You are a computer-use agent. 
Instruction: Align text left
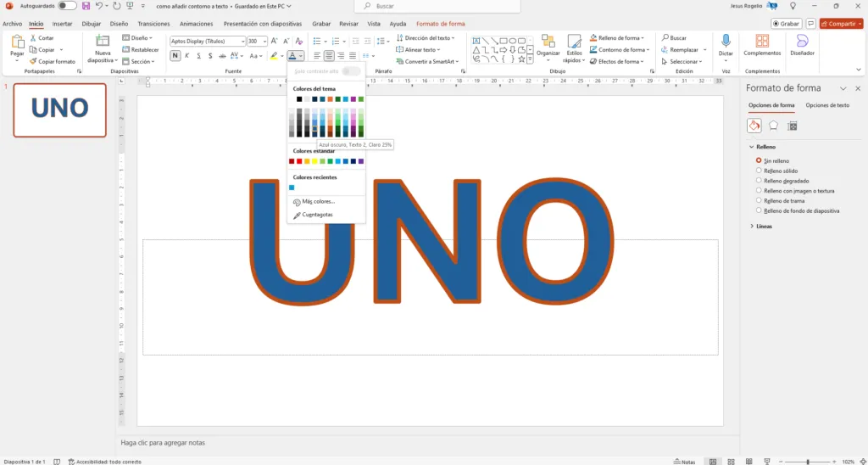317,55
